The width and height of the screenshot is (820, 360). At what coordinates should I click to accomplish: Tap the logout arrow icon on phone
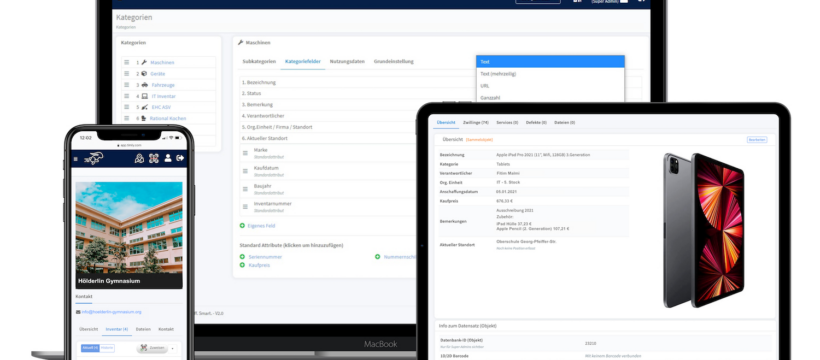[180, 158]
